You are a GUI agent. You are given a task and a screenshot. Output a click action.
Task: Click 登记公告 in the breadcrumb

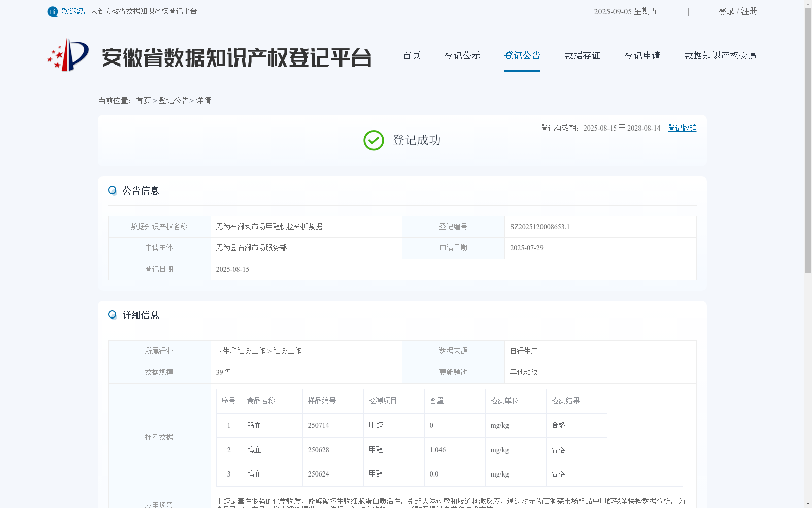pos(174,100)
